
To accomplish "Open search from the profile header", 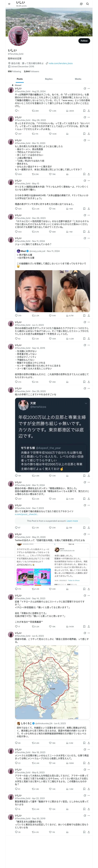I will [x=88, y=4].
